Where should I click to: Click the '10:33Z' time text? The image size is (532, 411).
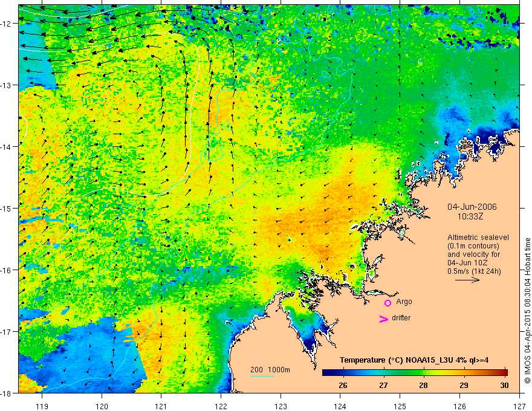pos(470,216)
